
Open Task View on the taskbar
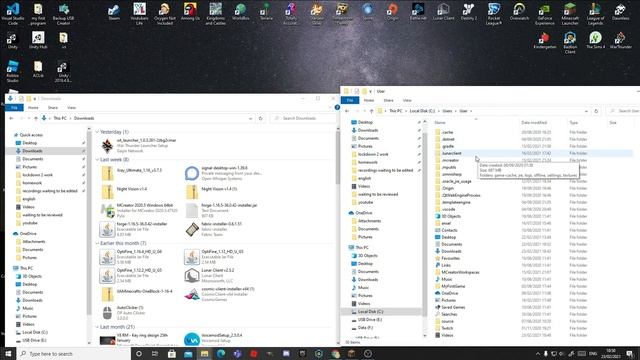[x=155, y=354]
